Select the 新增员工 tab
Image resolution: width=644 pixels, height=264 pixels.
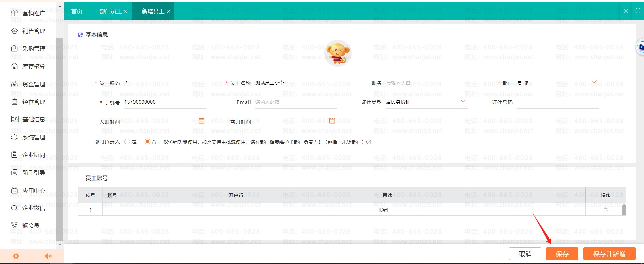point(153,11)
